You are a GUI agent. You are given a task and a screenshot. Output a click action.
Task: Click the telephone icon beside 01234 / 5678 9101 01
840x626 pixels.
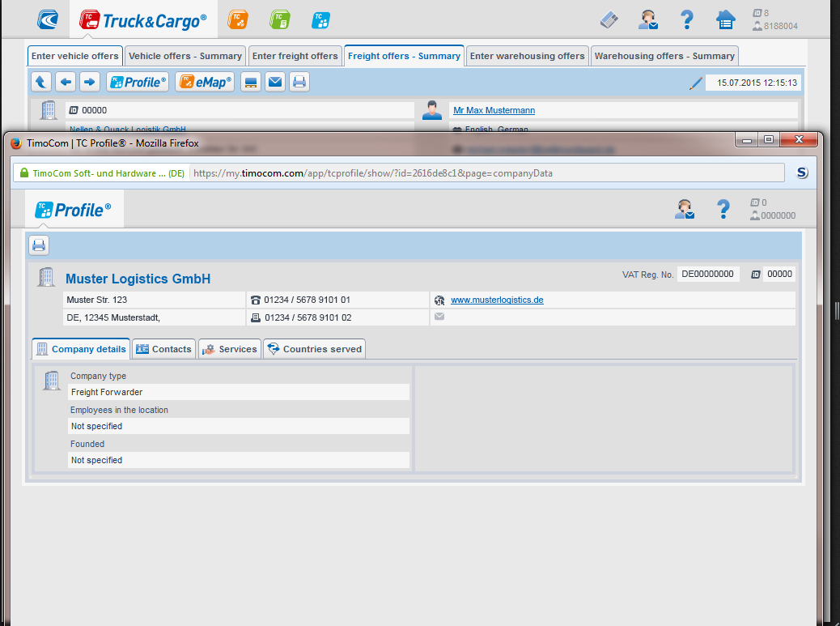pos(256,300)
